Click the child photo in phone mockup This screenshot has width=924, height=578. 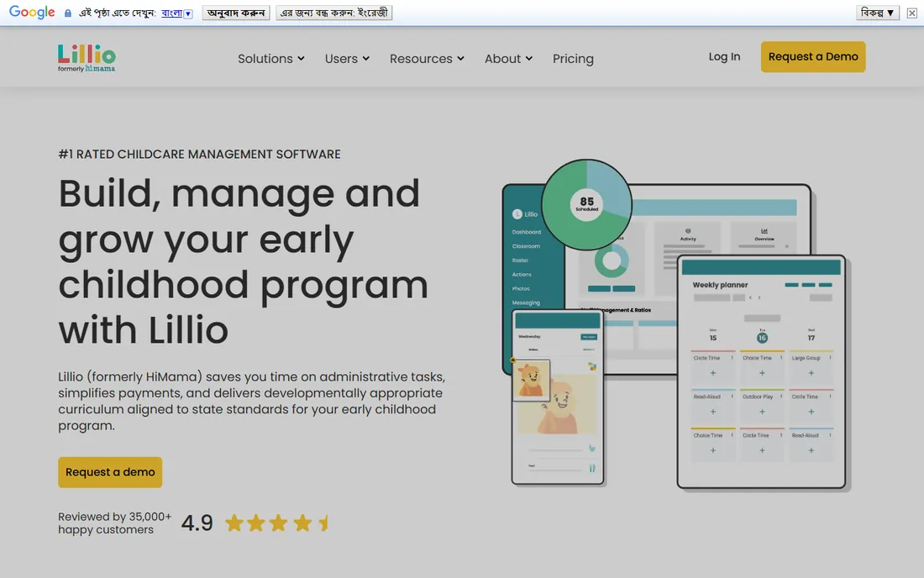click(x=531, y=381)
